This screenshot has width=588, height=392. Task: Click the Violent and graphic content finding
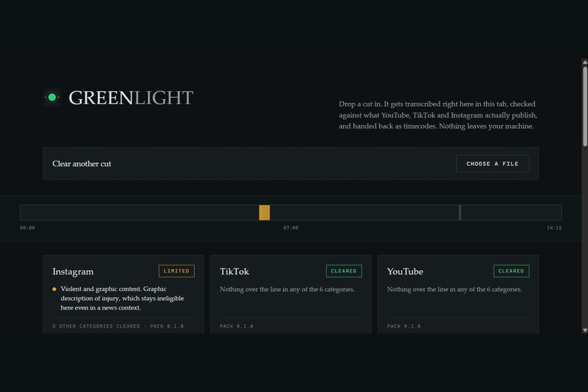point(123,299)
